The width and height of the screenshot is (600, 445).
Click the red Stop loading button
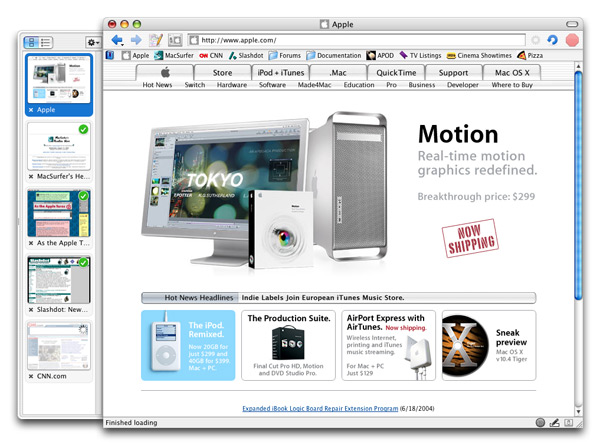point(572,40)
